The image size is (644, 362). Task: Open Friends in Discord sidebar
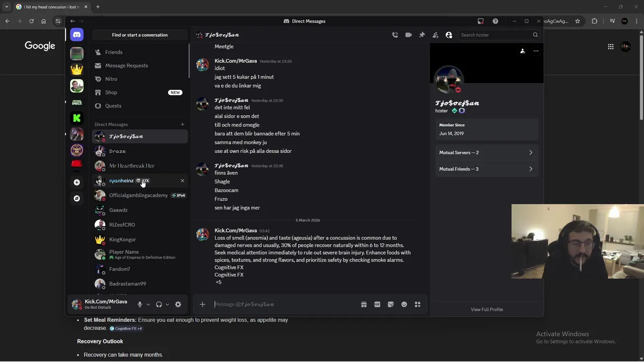140,52
